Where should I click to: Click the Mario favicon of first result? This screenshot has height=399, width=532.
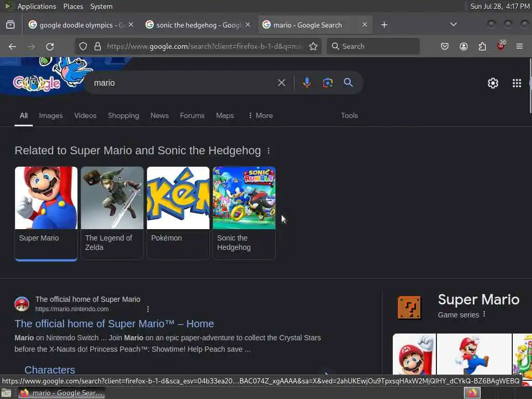22,303
